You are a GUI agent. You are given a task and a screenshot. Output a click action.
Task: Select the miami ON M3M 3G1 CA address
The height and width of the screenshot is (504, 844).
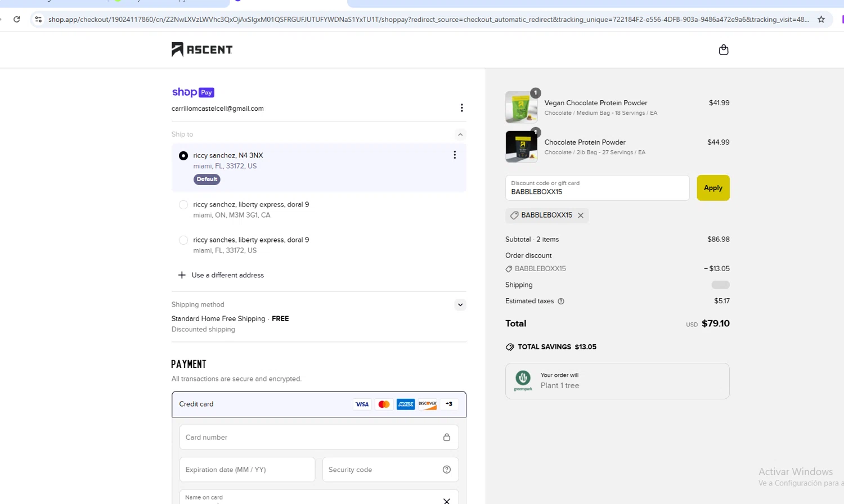pos(183,205)
